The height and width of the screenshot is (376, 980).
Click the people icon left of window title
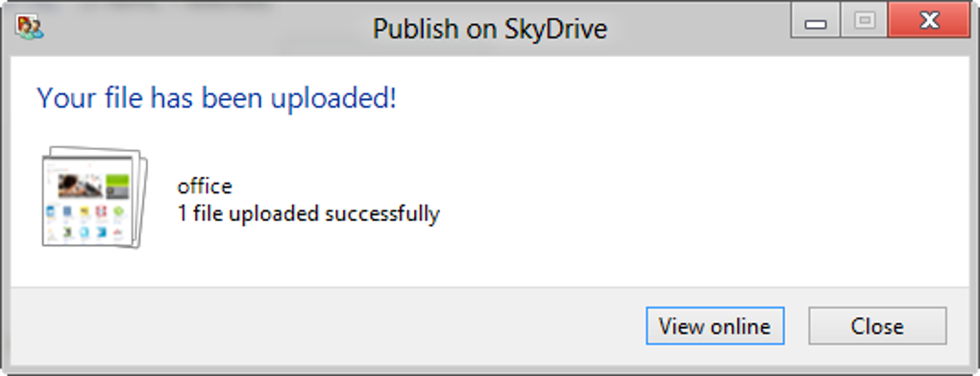30,28
